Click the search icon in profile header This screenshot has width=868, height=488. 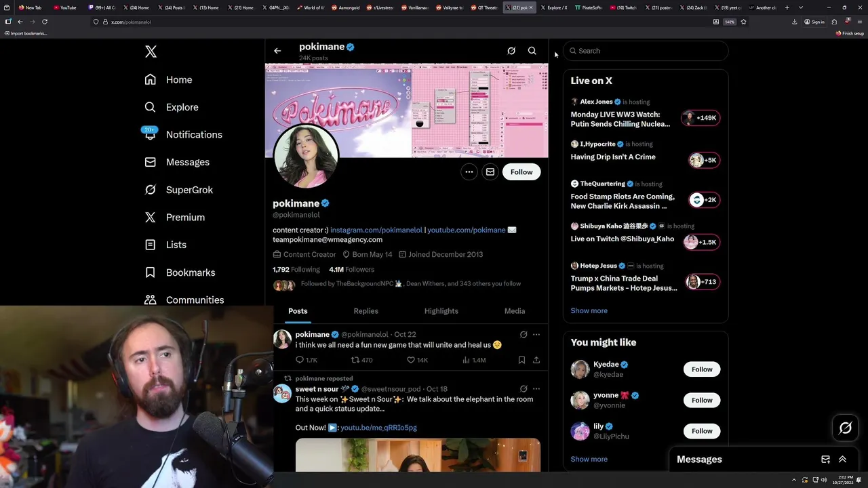click(532, 51)
